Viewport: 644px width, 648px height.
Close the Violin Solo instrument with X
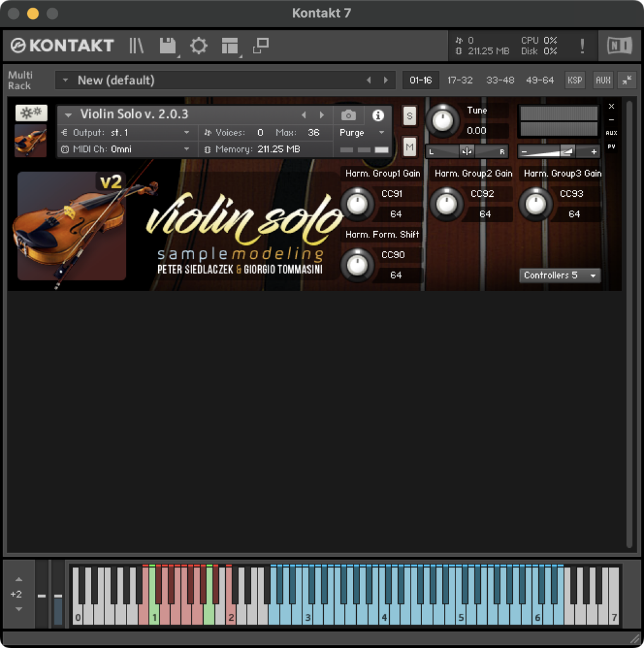point(611,106)
